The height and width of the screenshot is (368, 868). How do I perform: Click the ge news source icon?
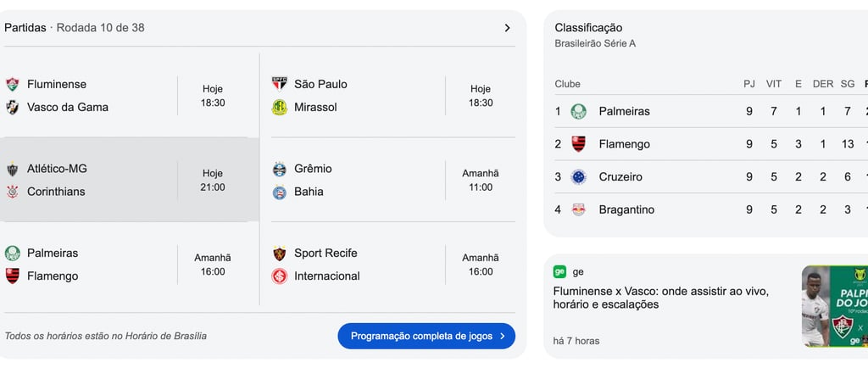tap(559, 272)
